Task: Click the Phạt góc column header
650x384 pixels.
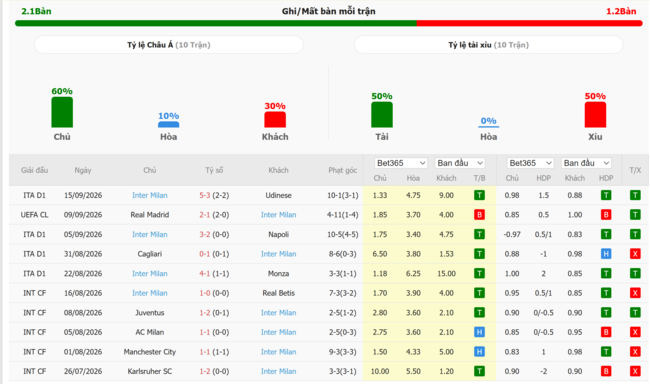Action: 342,170
